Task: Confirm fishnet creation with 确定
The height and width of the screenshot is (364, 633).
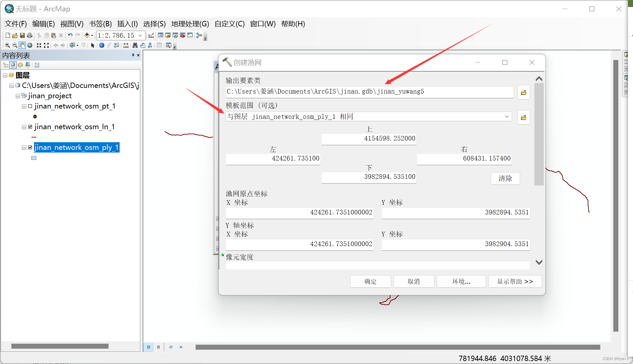Action: click(370, 281)
